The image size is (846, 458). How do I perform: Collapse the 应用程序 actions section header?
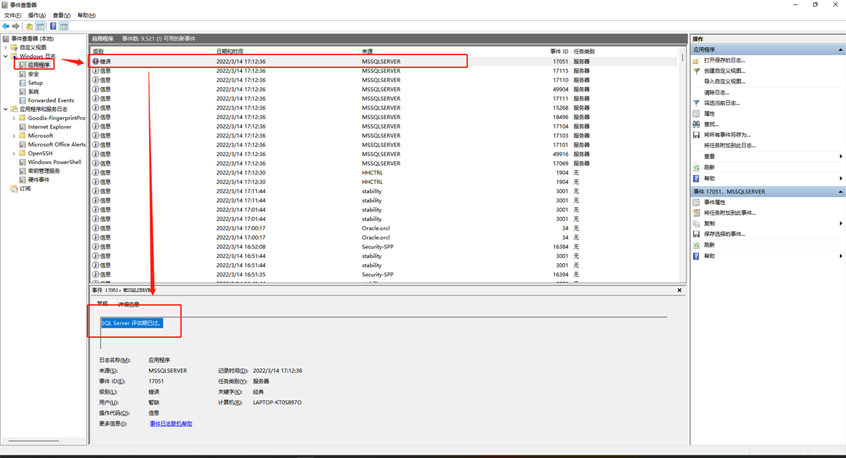click(x=840, y=49)
